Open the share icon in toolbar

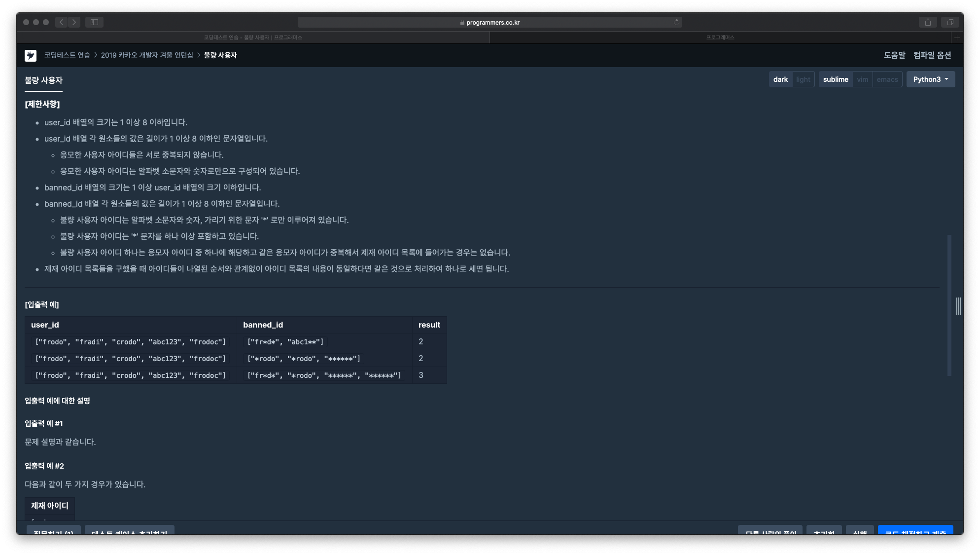(x=928, y=22)
